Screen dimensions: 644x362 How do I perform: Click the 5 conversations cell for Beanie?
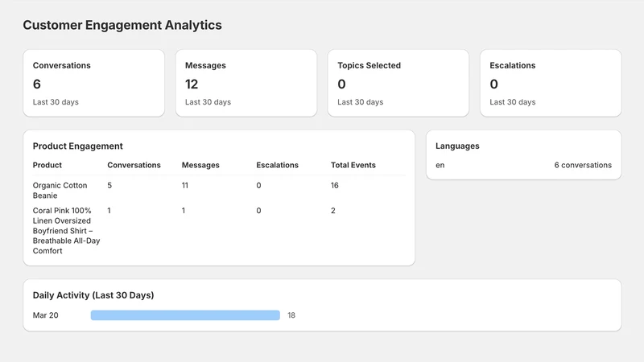click(109, 186)
